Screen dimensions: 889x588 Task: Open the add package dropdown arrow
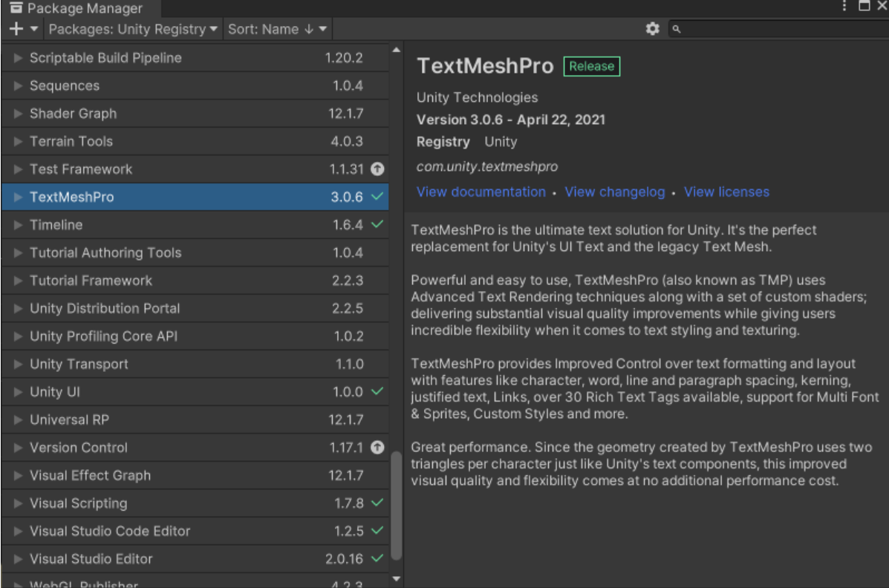tap(34, 29)
